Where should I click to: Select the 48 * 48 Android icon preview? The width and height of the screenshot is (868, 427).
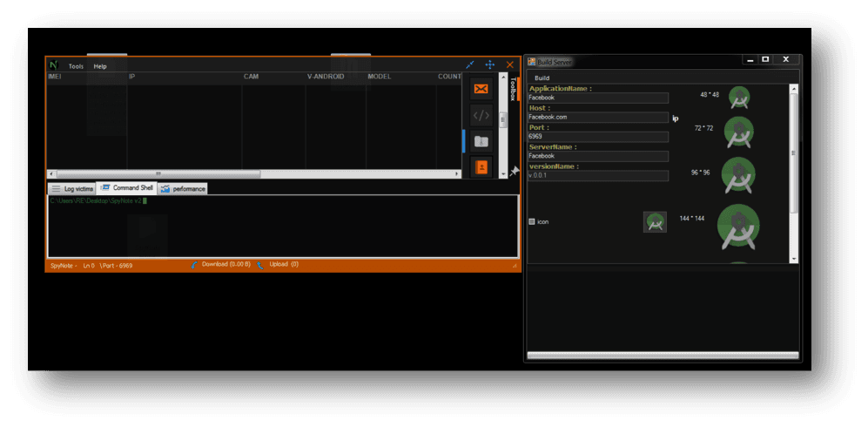click(x=739, y=98)
